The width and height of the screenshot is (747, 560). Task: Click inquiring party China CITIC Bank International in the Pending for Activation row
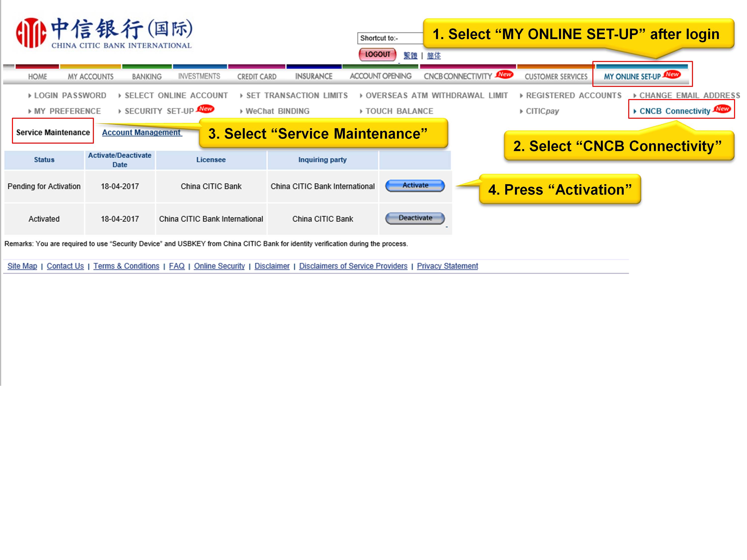tap(322, 186)
